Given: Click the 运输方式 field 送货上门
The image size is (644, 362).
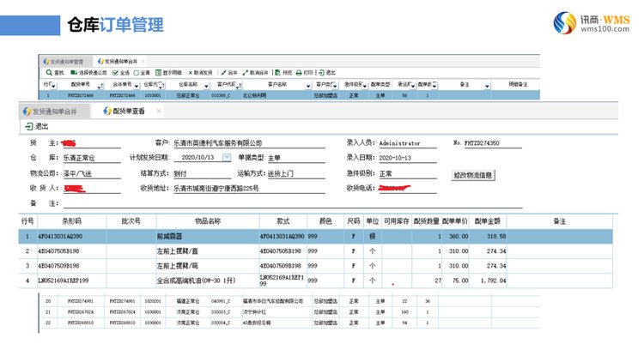Looking at the screenshot, I should click(296, 173).
